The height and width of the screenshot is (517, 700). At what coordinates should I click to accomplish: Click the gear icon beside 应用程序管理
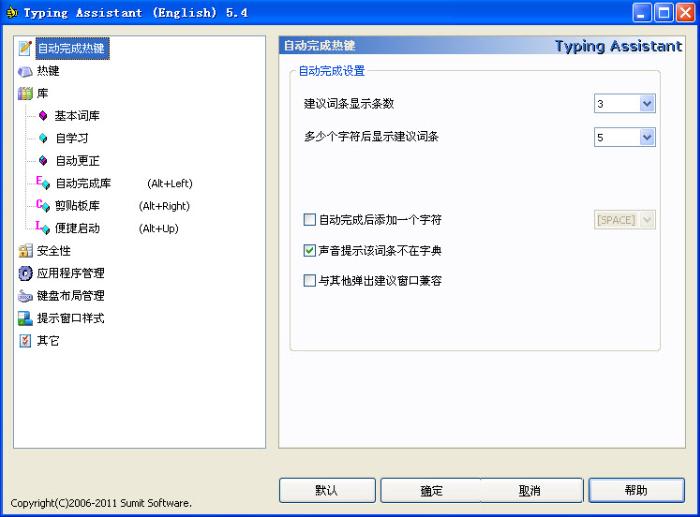25,273
